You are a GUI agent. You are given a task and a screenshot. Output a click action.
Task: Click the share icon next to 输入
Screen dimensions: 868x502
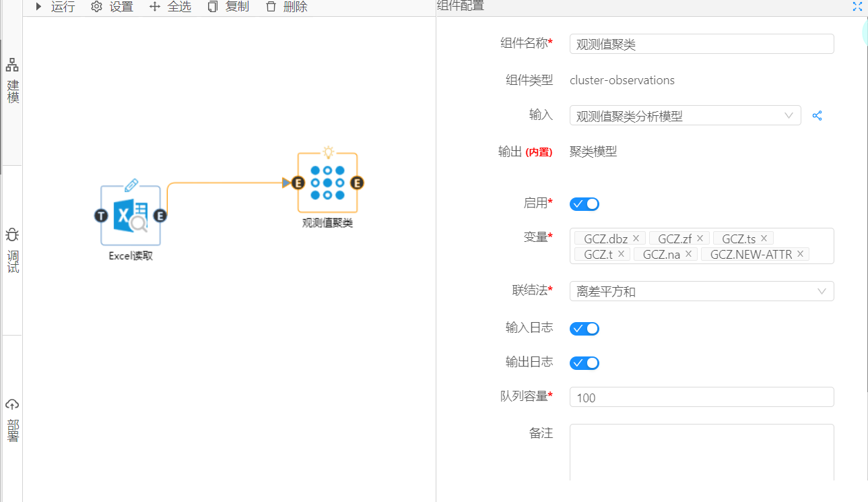[x=817, y=116]
